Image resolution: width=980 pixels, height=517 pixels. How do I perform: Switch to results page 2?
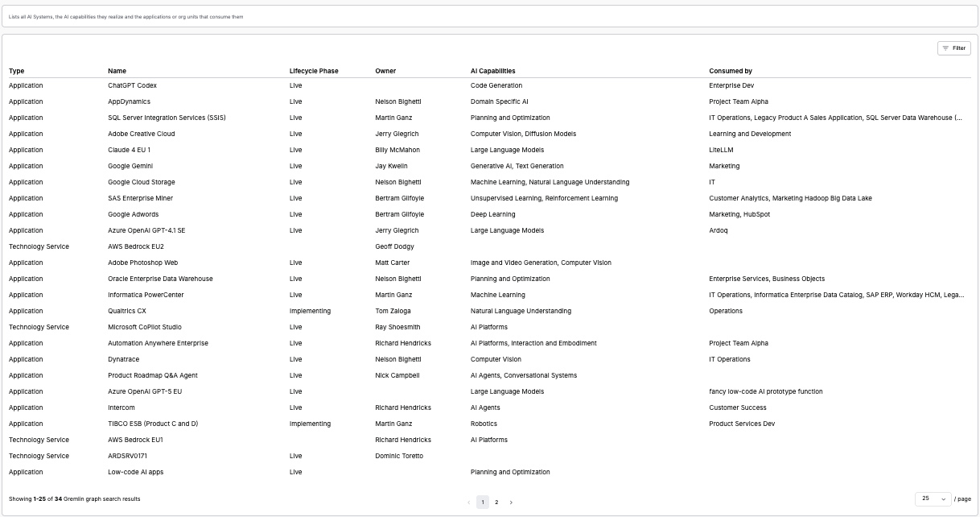(x=497, y=502)
